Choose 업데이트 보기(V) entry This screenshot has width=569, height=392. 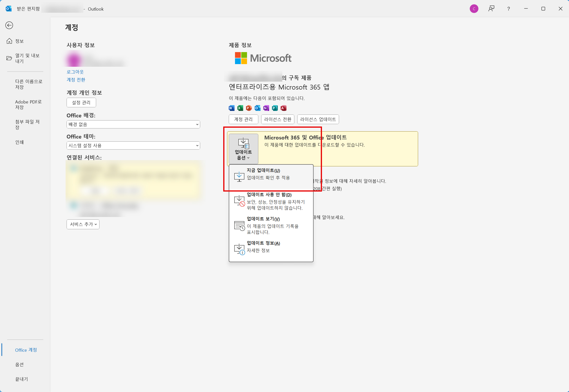click(271, 225)
